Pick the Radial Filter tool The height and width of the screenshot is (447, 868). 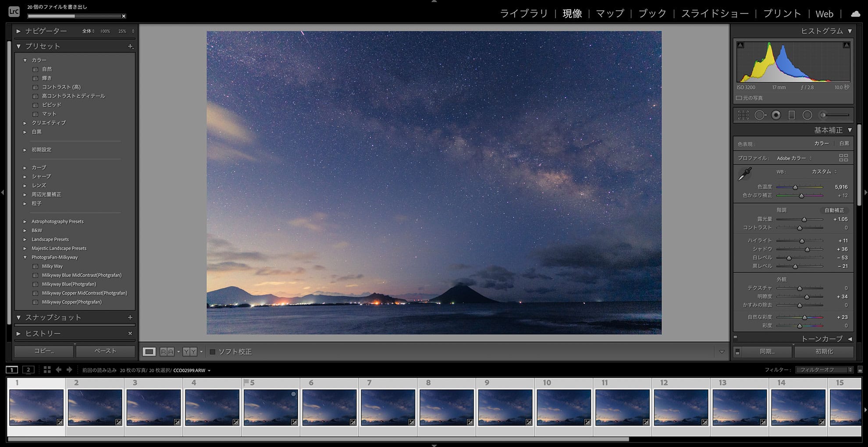coord(807,115)
